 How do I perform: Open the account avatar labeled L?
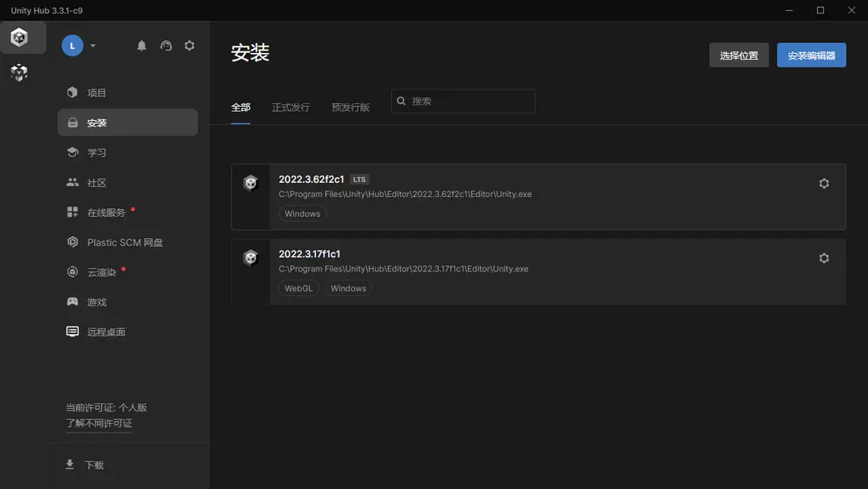click(73, 45)
